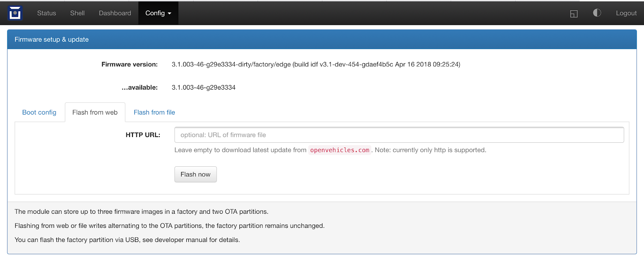Switch to the Boot config tab
Image resolution: width=644 pixels, height=258 pixels.
click(39, 112)
